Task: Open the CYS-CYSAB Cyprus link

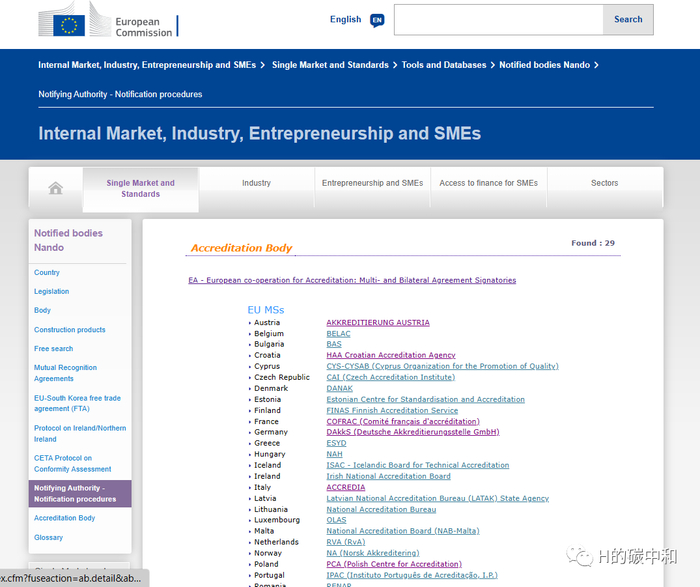Action: [x=442, y=366]
